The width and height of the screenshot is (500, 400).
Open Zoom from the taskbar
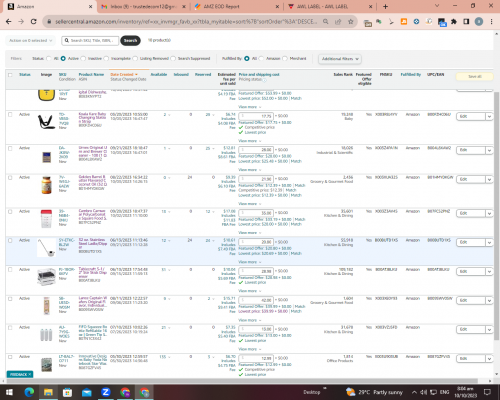coord(106,392)
